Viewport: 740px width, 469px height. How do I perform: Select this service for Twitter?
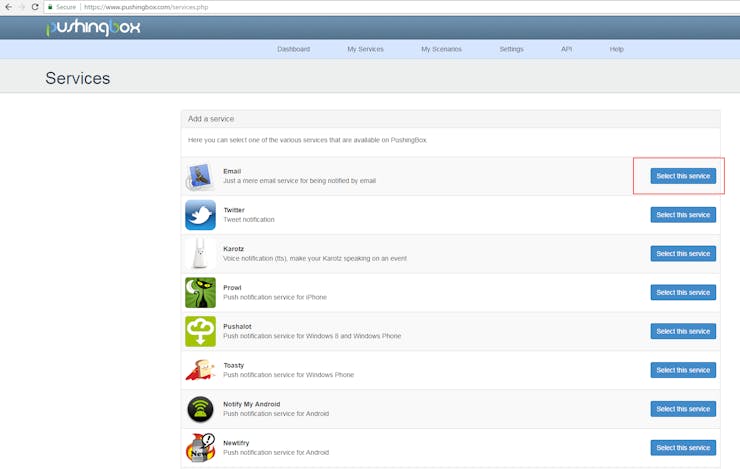(683, 215)
